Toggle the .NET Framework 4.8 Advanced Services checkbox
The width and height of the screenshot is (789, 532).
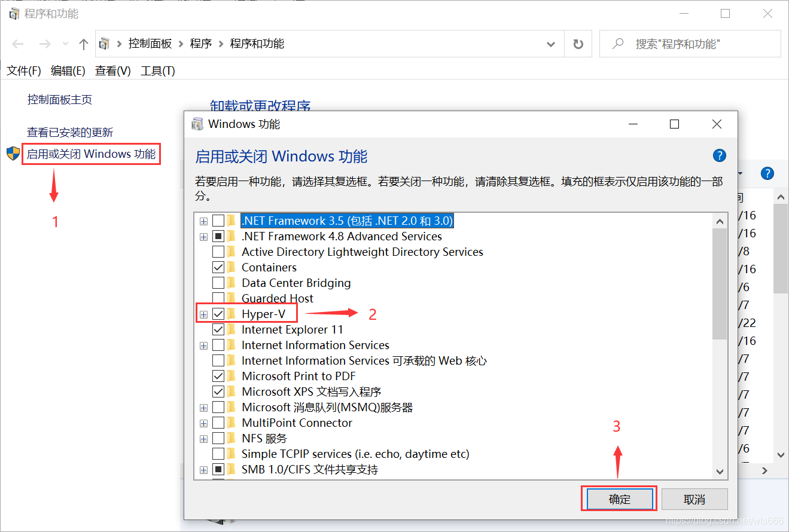tap(218, 236)
